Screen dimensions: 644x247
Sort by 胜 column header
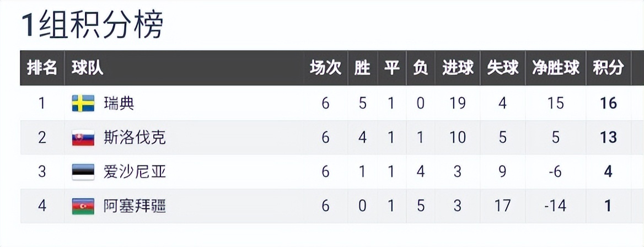tap(362, 68)
